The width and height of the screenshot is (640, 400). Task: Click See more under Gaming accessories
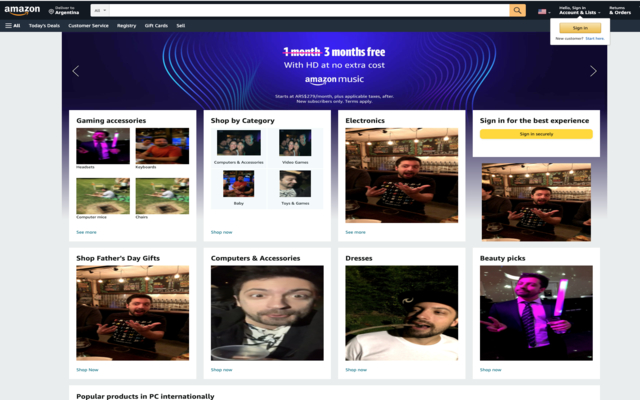tap(86, 232)
